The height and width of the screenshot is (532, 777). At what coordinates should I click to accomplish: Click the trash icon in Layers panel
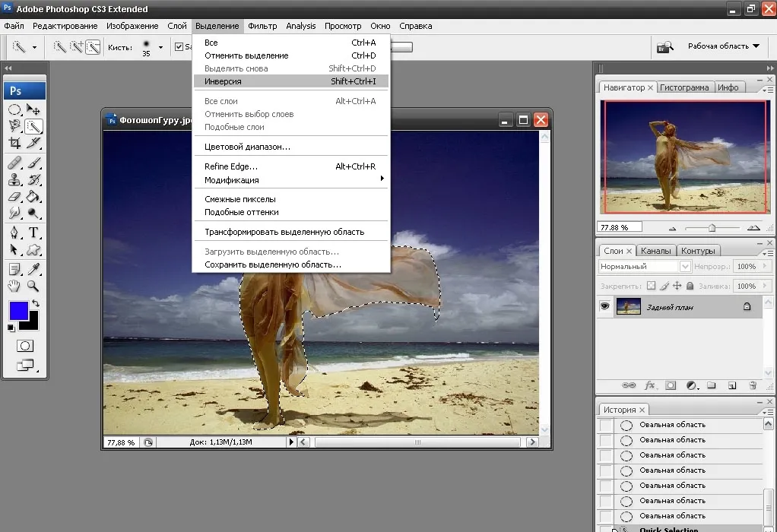[x=752, y=385]
